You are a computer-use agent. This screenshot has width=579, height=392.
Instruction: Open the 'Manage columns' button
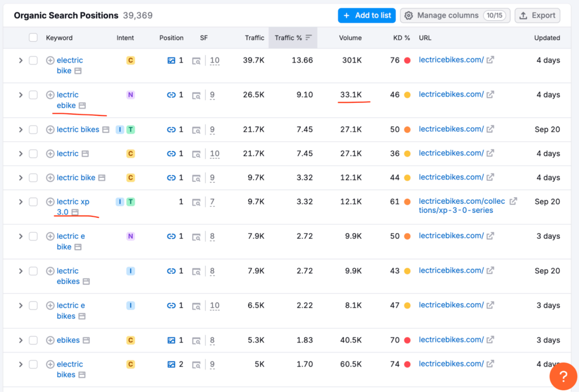pos(455,15)
